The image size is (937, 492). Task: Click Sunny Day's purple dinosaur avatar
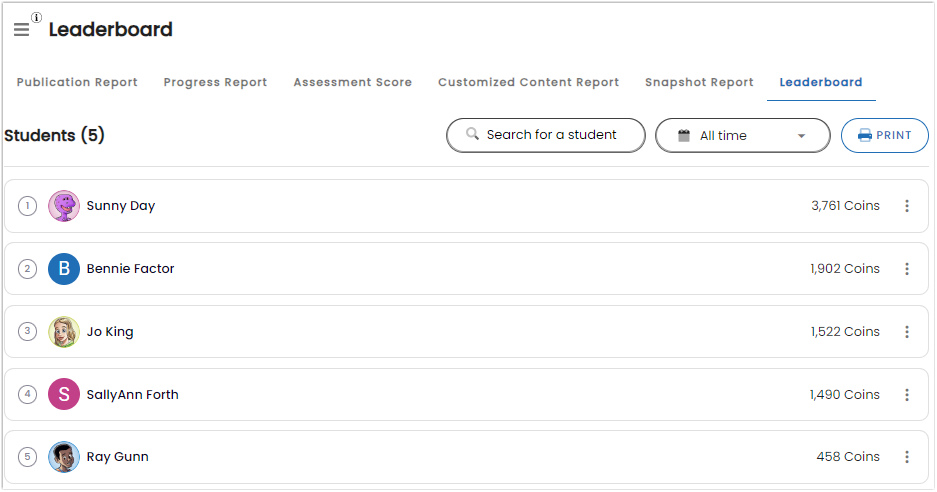(x=64, y=206)
